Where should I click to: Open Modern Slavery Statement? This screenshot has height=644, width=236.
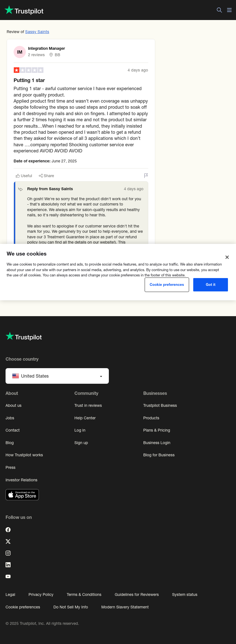(125, 607)
